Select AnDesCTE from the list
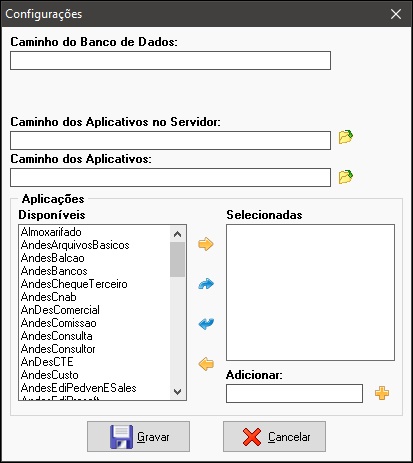413x463 pixels. 47,362
